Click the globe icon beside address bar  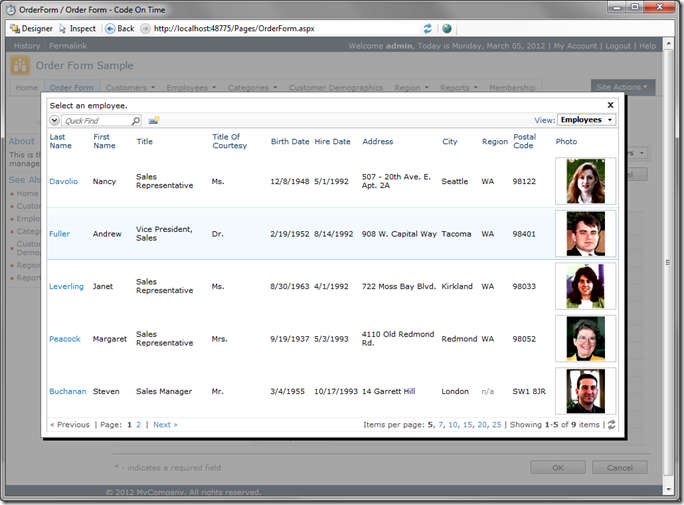447,29
